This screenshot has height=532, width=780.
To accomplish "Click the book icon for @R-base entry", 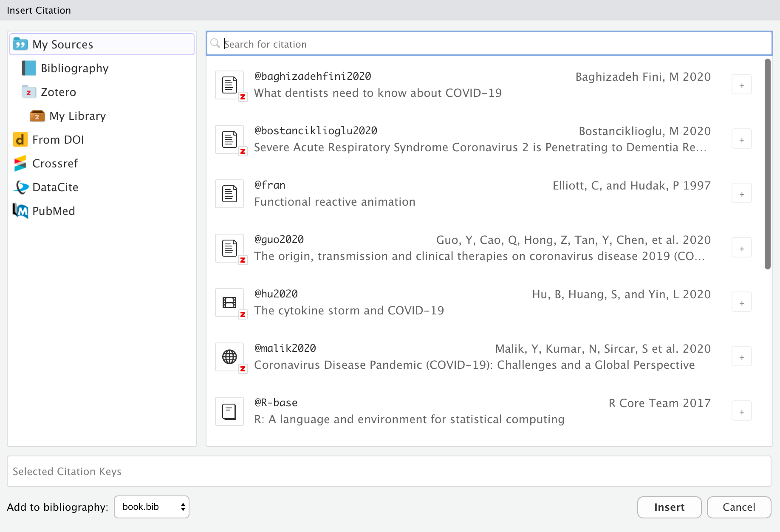I will point(229,411).
